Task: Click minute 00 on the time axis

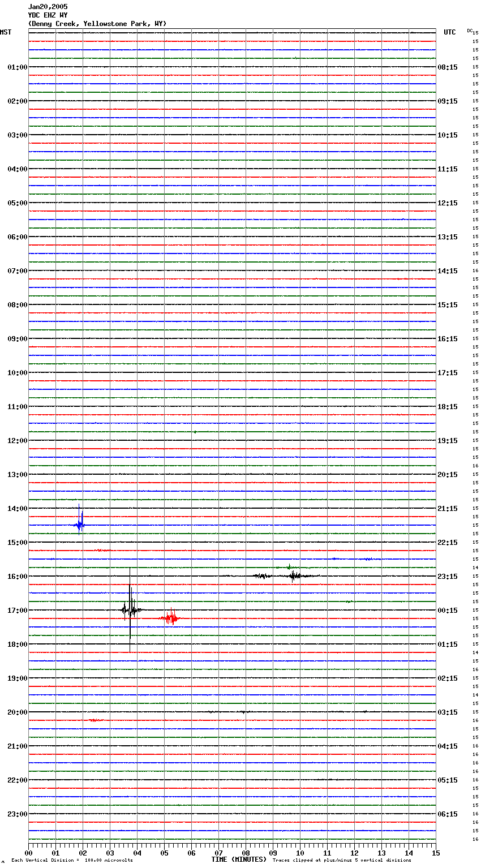Action: click(x=28, y=853)
